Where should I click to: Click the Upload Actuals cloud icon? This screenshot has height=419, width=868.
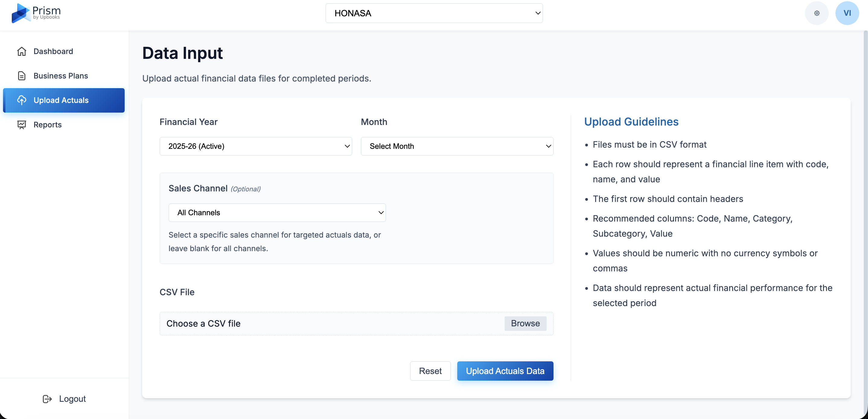tap(21, 100)
